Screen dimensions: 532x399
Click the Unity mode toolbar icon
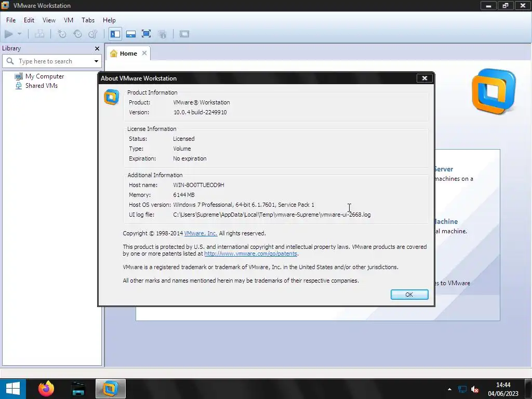pos(162,34)
